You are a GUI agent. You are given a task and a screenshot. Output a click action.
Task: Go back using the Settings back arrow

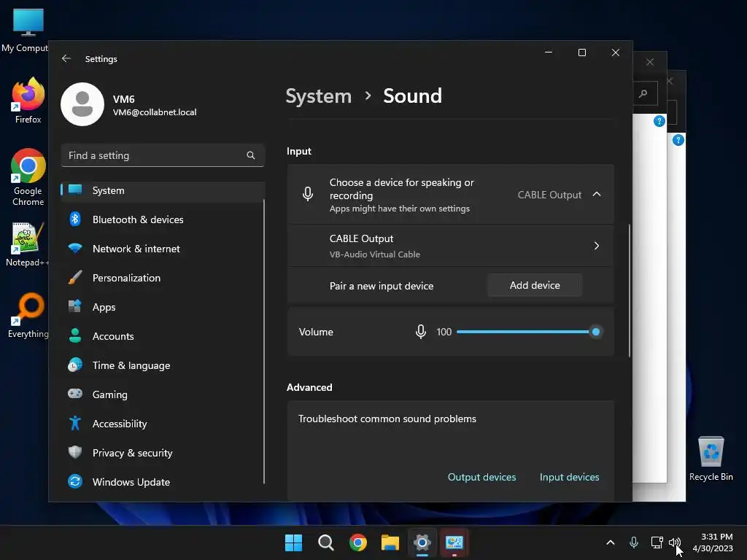click(x=66, y=58)
